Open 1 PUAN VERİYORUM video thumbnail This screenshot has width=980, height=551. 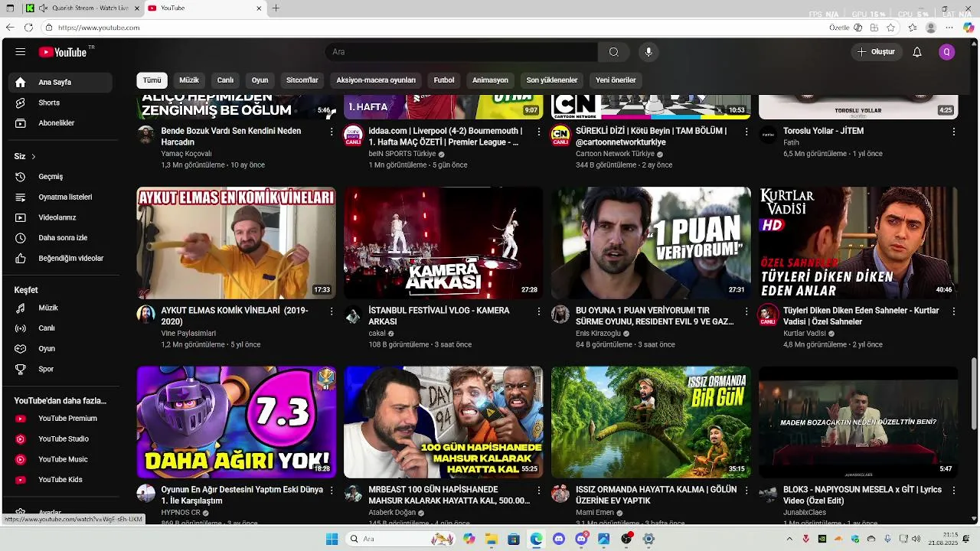tap(651, 243)
